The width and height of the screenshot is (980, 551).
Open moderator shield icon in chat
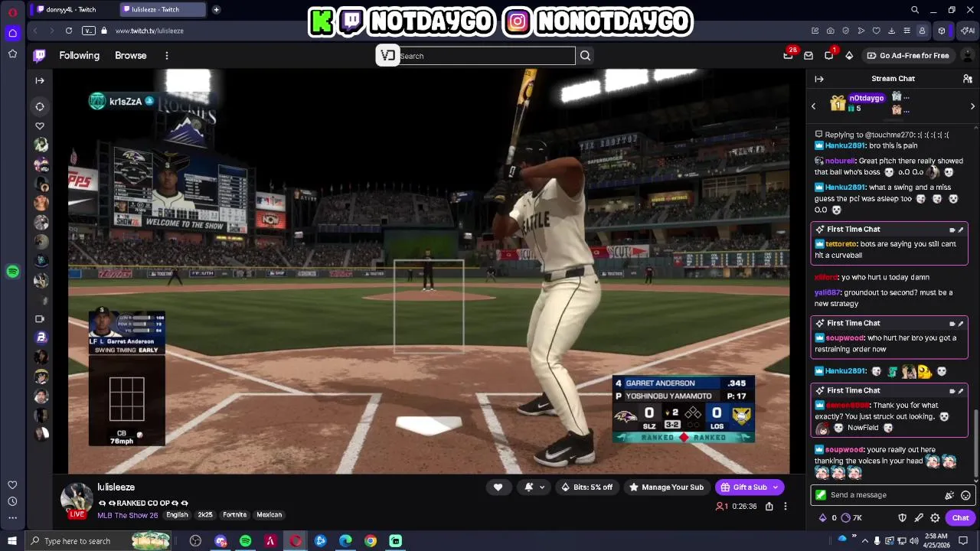click(x=902, y=518)
